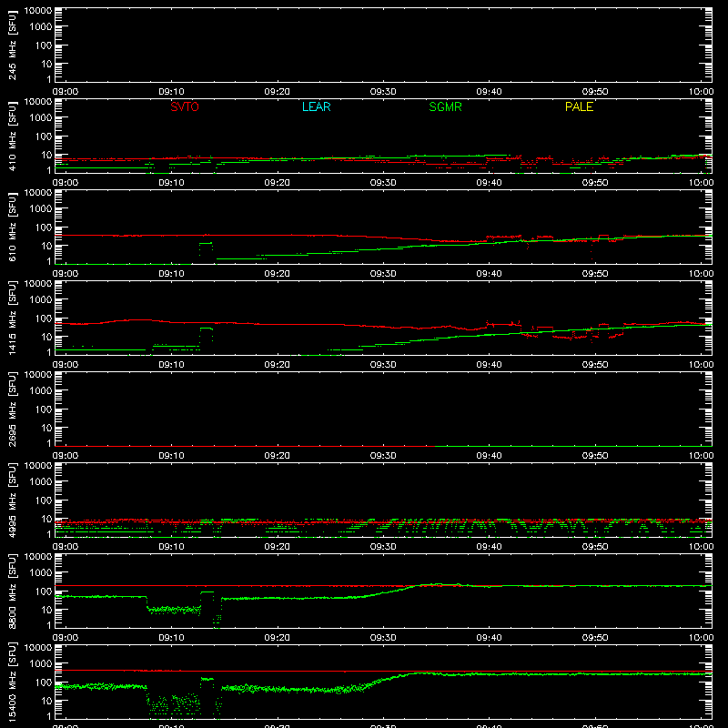
Task: Select the 1415 MHz [SFU] axis title
Action: click(13, 318)
